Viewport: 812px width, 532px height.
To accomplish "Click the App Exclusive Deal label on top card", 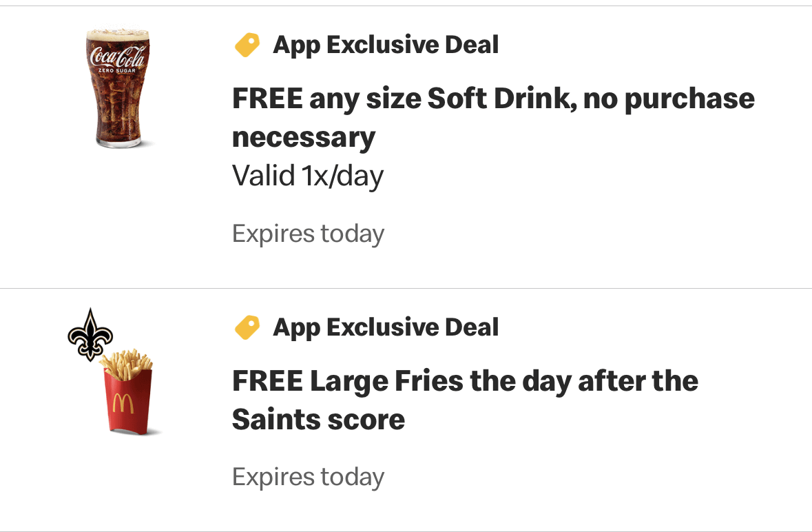I will point(386,44).
